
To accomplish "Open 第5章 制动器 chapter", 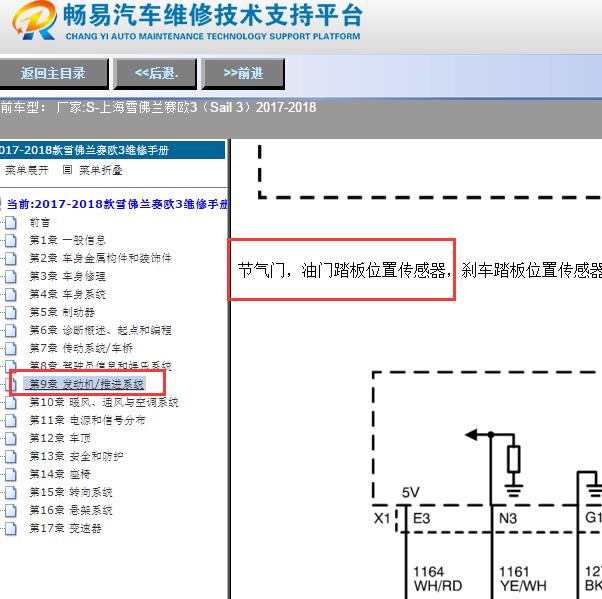I will [x=62, y=312].
